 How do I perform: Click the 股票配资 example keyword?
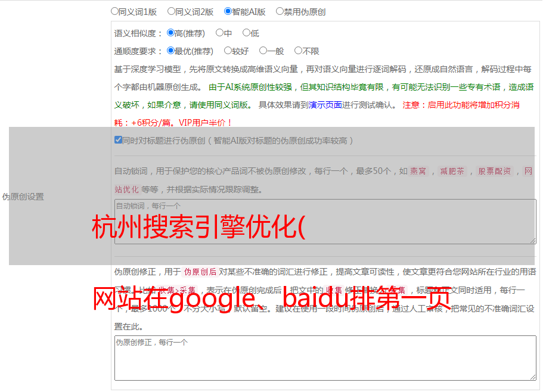495,171
